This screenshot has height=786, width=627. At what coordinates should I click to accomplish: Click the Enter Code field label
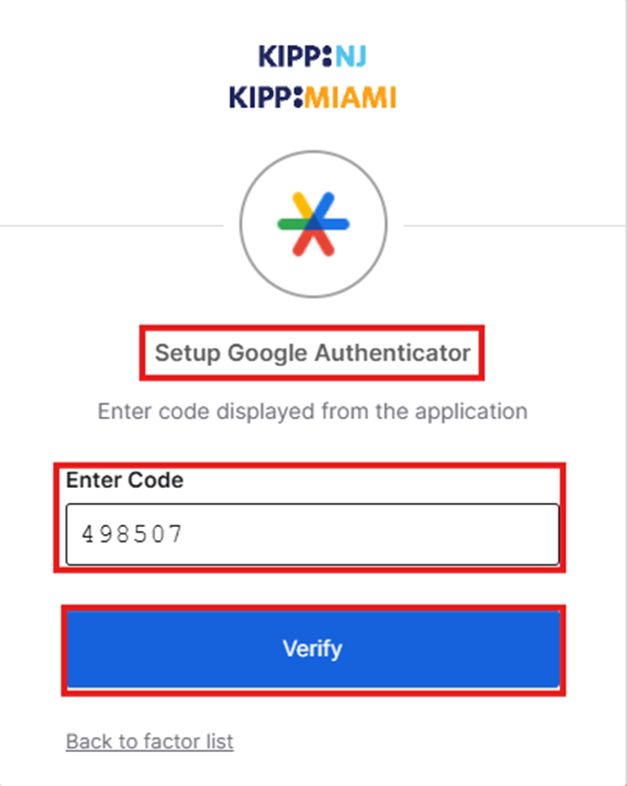tap(124, 480)
